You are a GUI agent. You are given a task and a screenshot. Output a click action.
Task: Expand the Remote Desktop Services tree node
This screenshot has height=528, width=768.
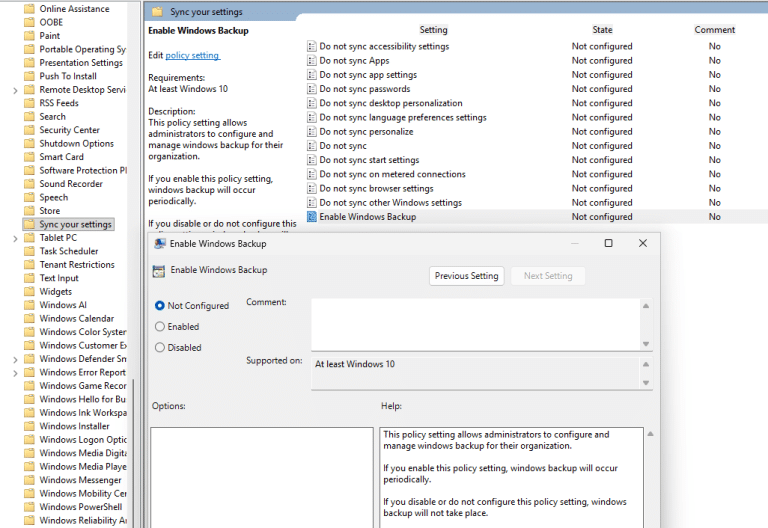15,91
